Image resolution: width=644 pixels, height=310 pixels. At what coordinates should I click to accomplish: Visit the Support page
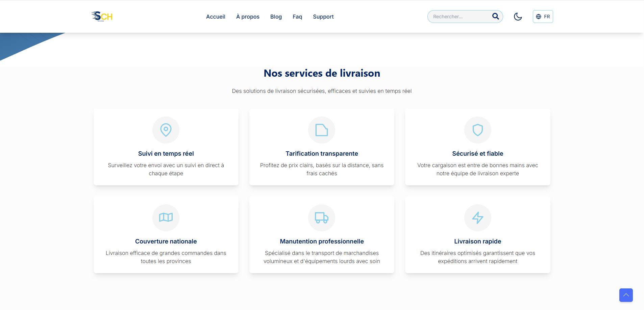(x=323, y=17)
